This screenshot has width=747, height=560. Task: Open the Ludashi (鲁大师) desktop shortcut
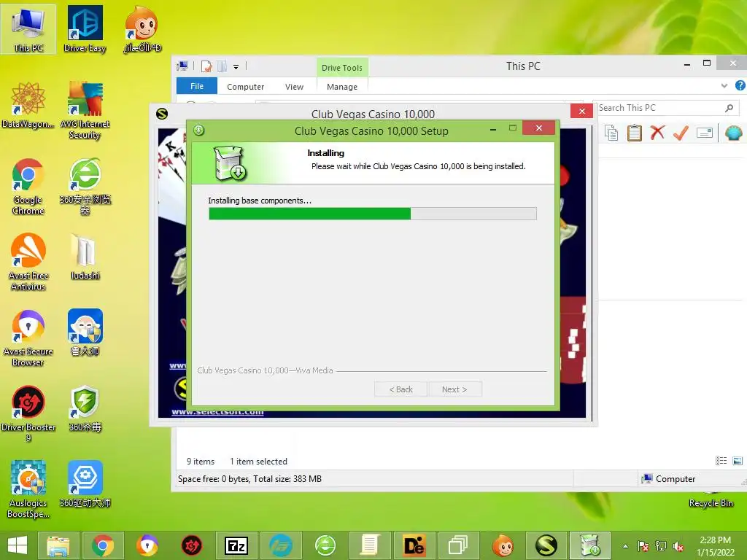coord(85,332)
